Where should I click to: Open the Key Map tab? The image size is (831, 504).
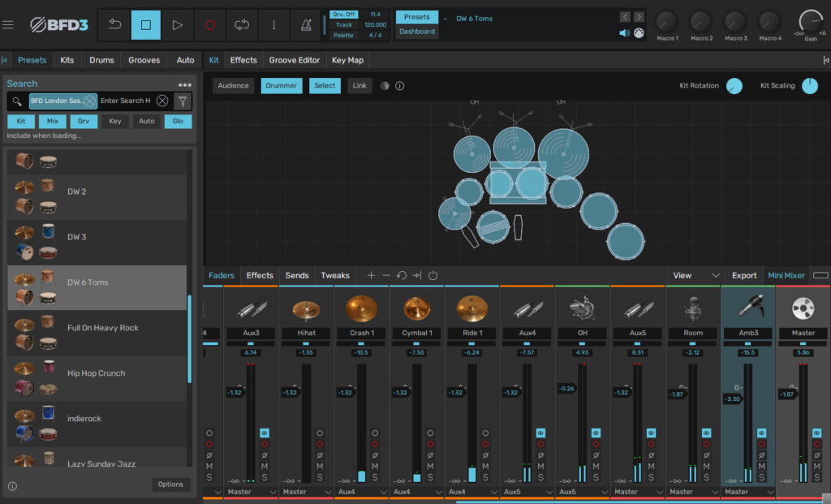coord(347,60)
